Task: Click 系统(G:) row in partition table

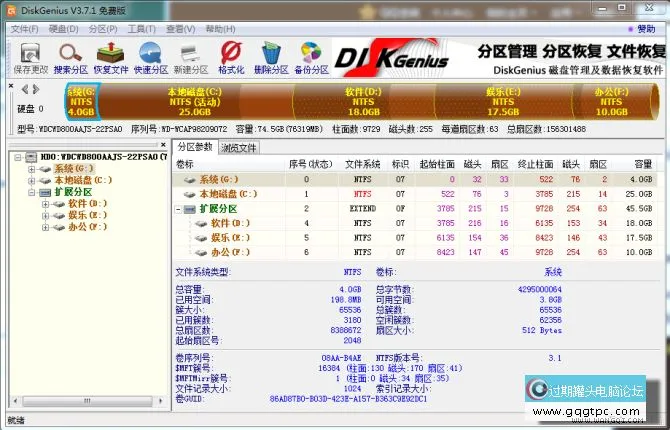Action: click(x=414, y=180)
